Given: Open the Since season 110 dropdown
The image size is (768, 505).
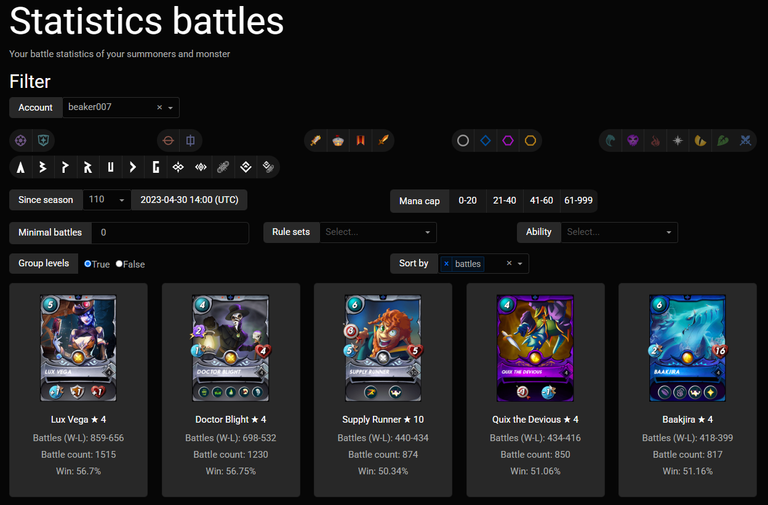Looking at the screenshot, I should click(x=107, y=200).
